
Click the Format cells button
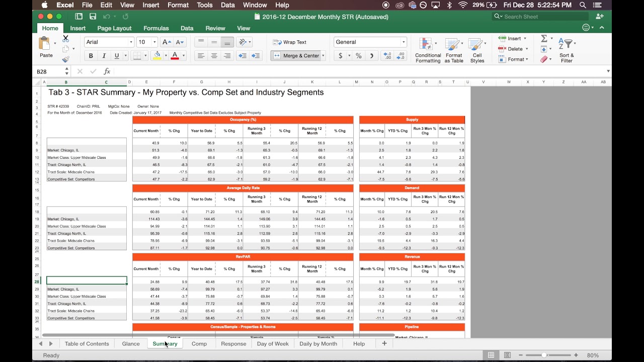(x=513, y=59)
